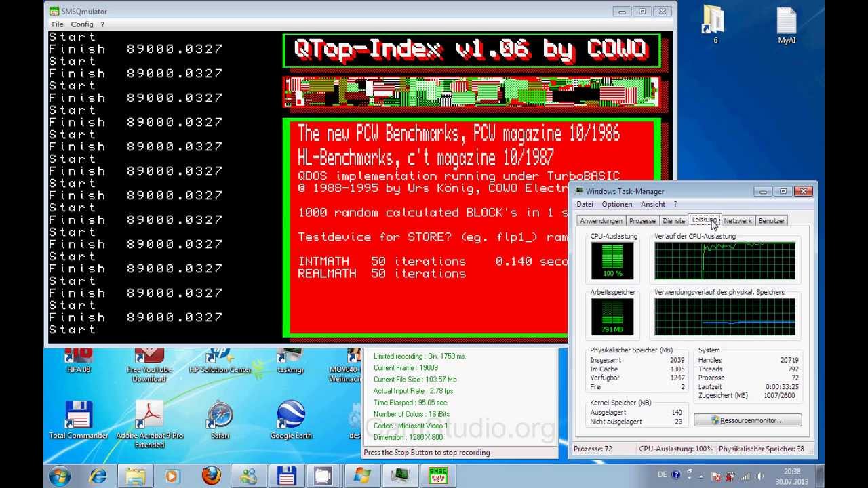Open the Optionen menu in Task-Manager
Viewport: 868px width, 488px height.
tap(617, 204)
